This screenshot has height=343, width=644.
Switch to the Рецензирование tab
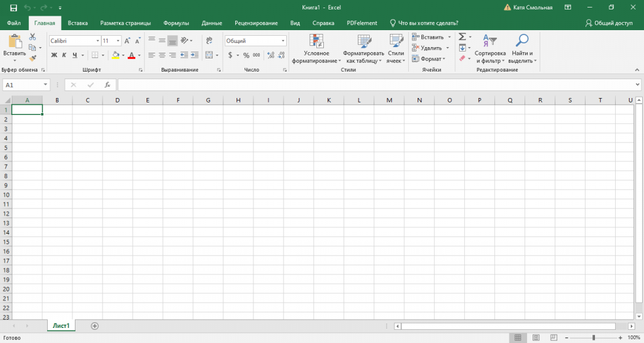257,23
